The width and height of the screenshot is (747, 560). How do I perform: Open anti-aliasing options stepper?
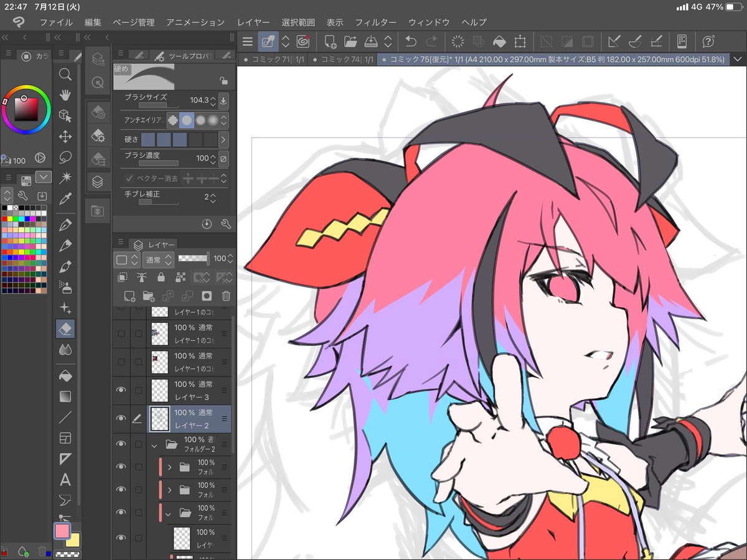(224, 120)
